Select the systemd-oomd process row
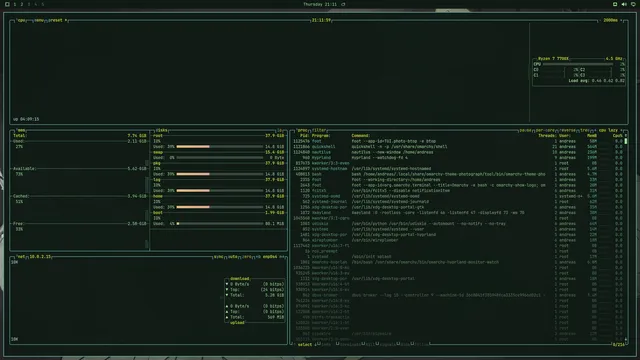640x360 pixels. click(458, 196)
